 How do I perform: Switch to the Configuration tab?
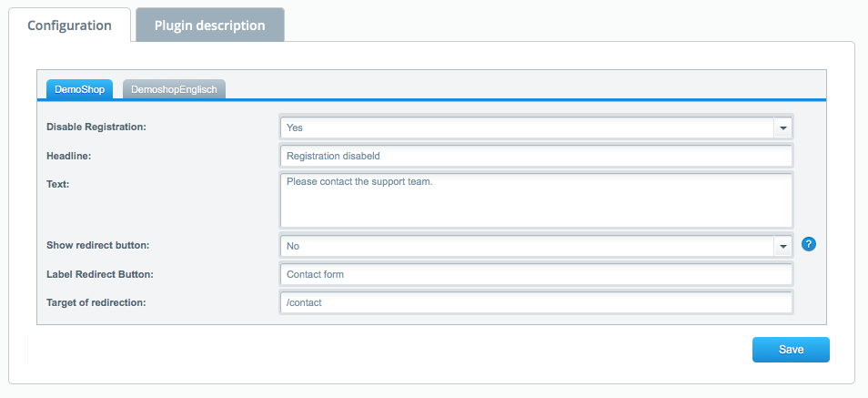point(69,26)
